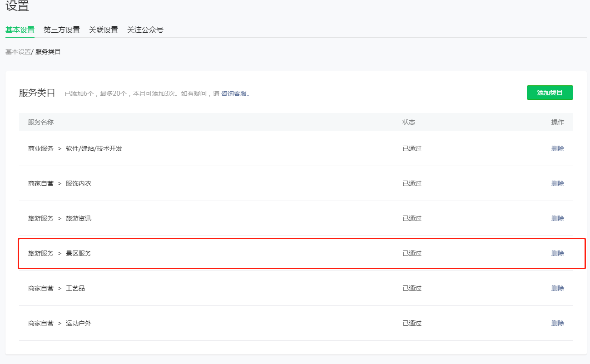Delete the 服饰内衣 category
The width and height of the screenshot is (590, 364).
click(558, 183)
